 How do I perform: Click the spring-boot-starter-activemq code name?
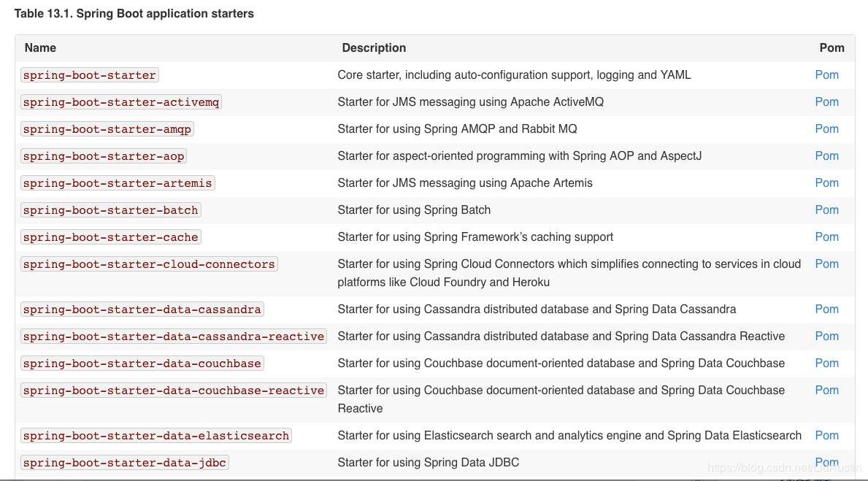(x=121, y=102)
